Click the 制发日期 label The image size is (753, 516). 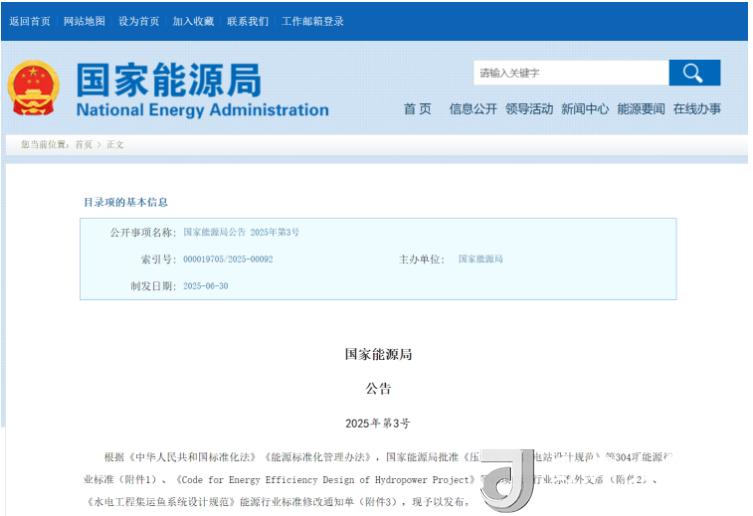tap(154, 286)
